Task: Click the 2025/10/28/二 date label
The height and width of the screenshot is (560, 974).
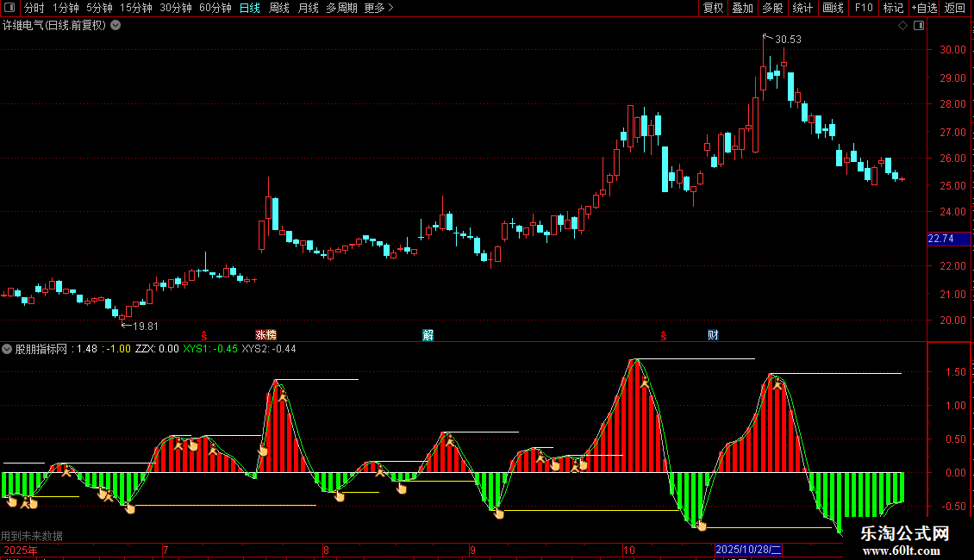Action: pyautogui.click(x=748, y=550)
